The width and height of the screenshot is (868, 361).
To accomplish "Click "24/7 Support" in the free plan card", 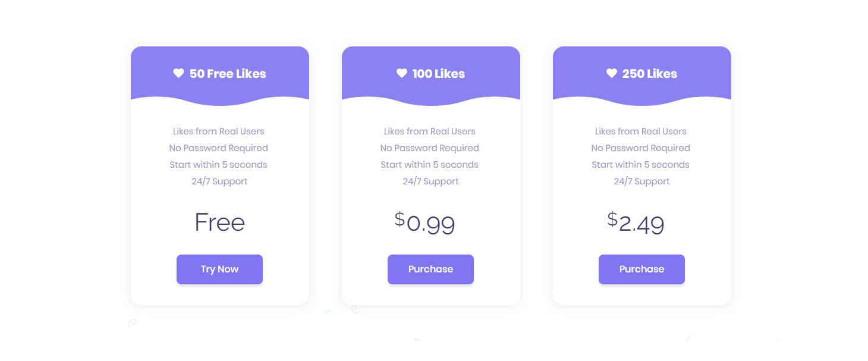I will pyautogui.click(x=219, y=181).
